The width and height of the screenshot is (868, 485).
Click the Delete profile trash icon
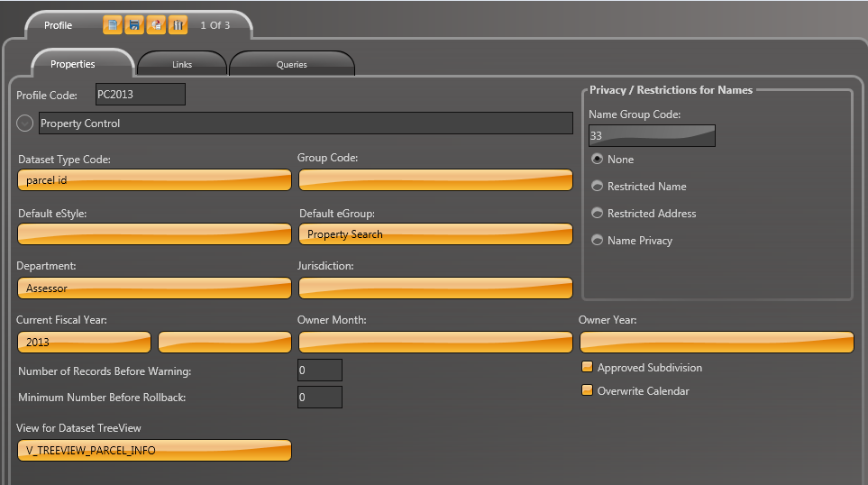pos(178,25)
